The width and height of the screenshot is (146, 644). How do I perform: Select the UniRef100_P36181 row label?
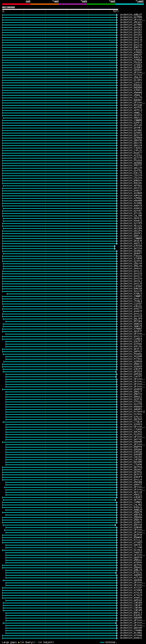click(131, 256)
